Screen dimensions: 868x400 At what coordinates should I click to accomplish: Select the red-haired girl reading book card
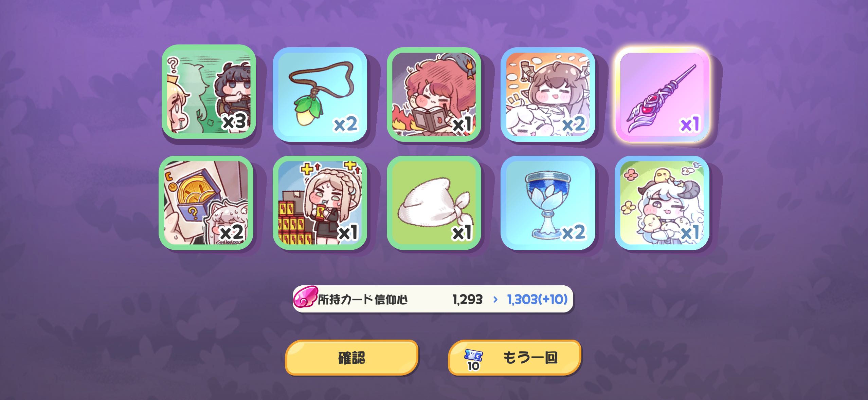[x=434, y=95]
